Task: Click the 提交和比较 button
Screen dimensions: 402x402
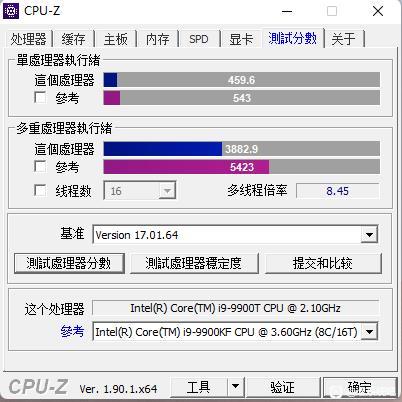Action: point(323,263)
